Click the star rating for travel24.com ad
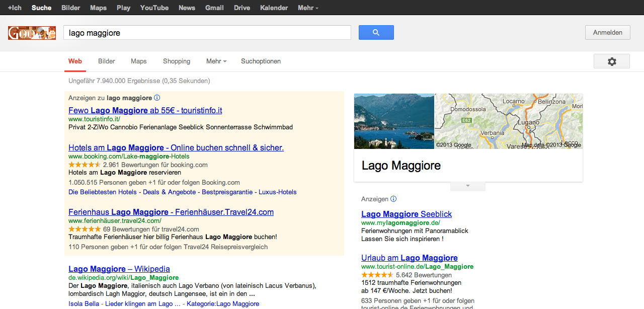This screenshot has height=309, width=644. 84,229
